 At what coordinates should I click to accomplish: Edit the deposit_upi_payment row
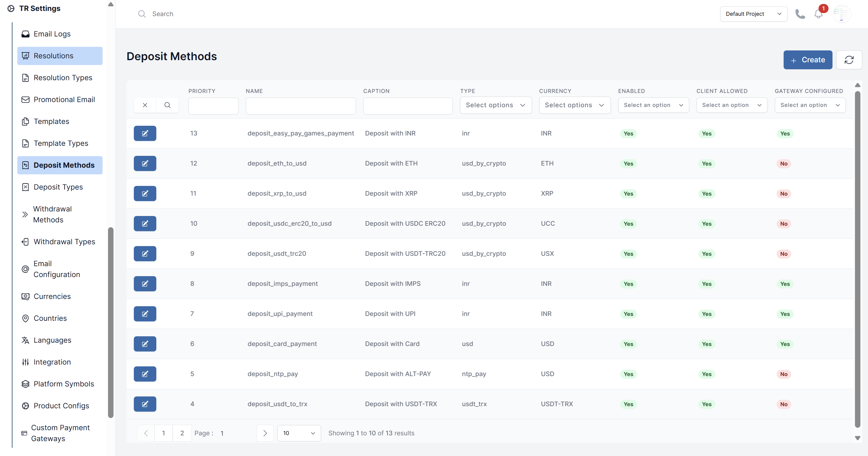(145, 314)
